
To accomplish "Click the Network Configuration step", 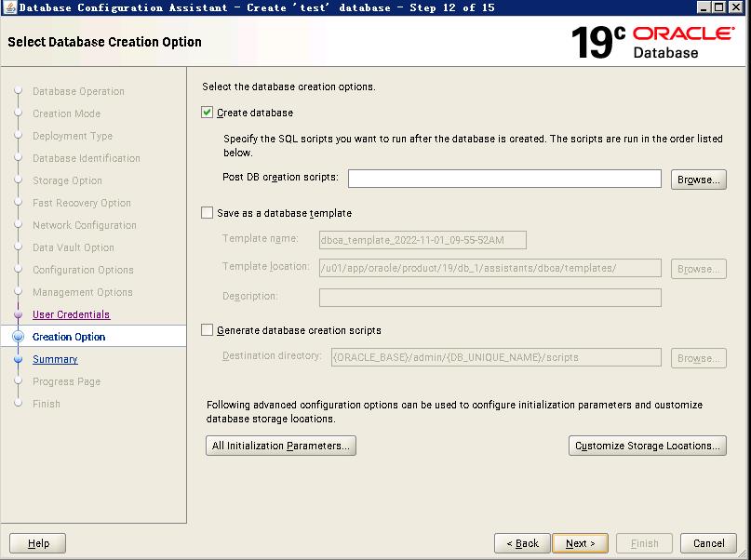I will [85, 225].
